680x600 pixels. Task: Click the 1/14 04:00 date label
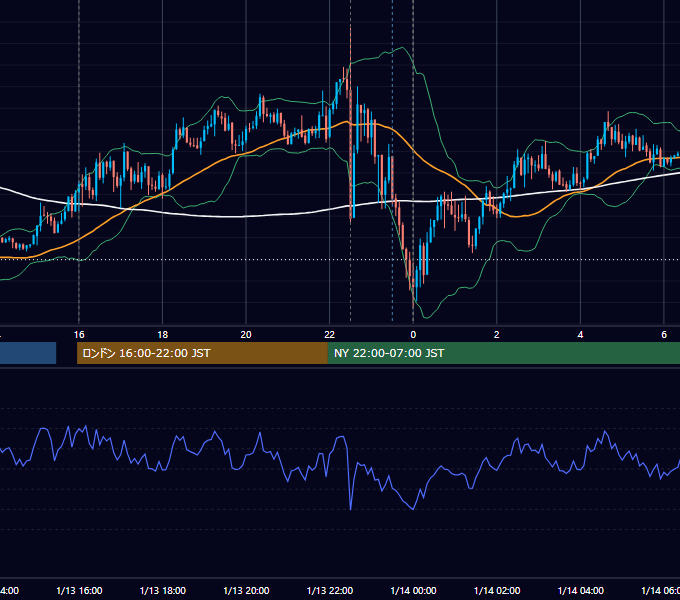pyautogui.click(x=581, y=590)
